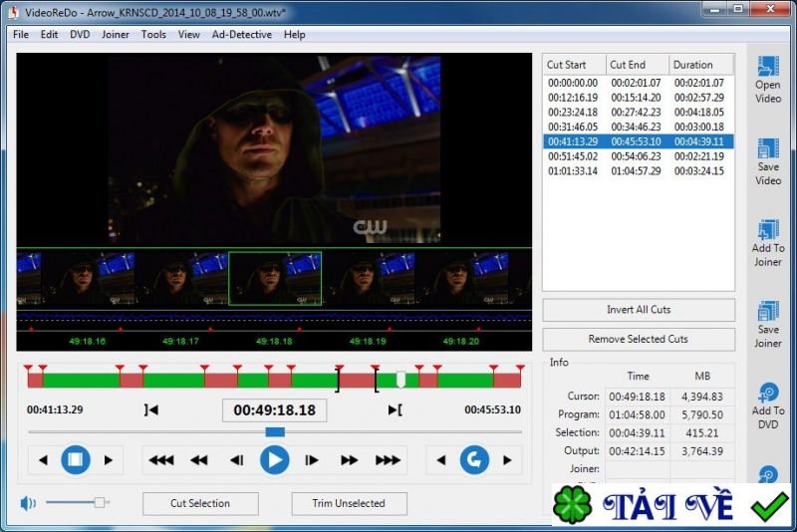The width and height of the screenshot is (797, 532).
Task: Go to selection start marker button
Action: click(151, 409)
